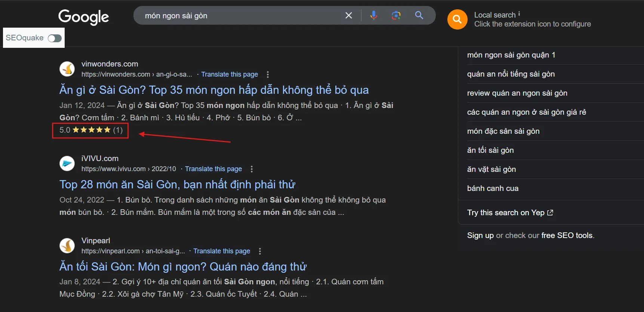Select suggestion 'quán an nổi tiếng sài gòn'

tap(511, 74)
